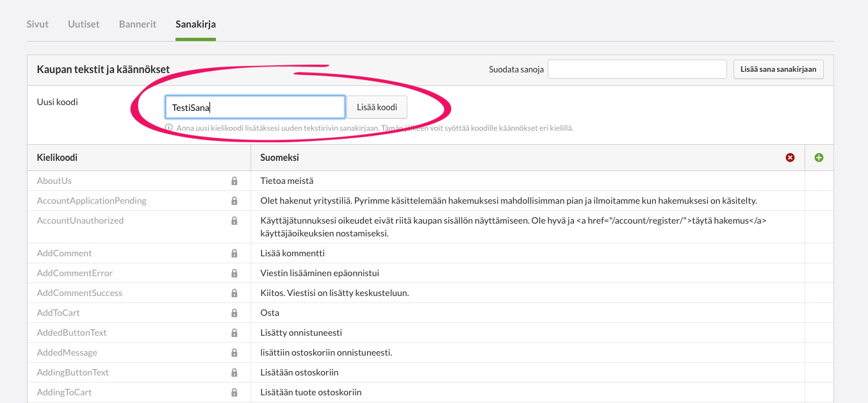Click the info icon below code field

click(169, 127)
